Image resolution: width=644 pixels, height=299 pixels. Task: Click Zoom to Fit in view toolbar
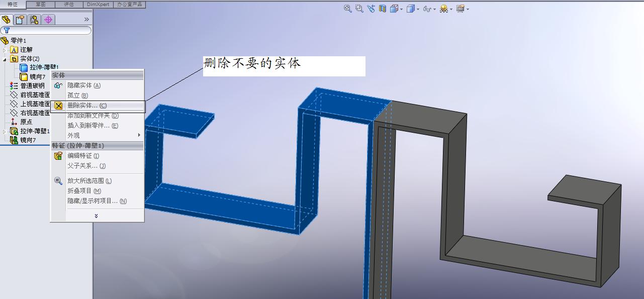(x=347, y=9)
